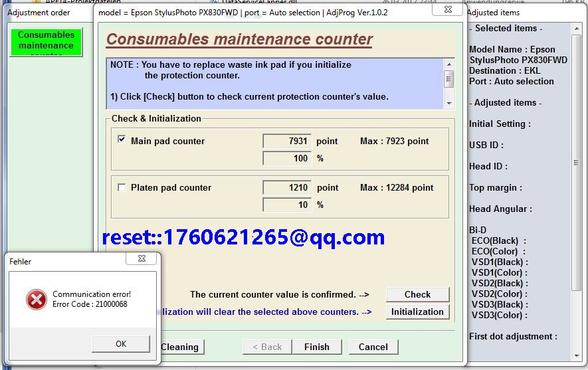Image resolution: width=588 pixels, height=370 pixels.
Task: Cancel the maintenance counter dialog
Action: 373,347
